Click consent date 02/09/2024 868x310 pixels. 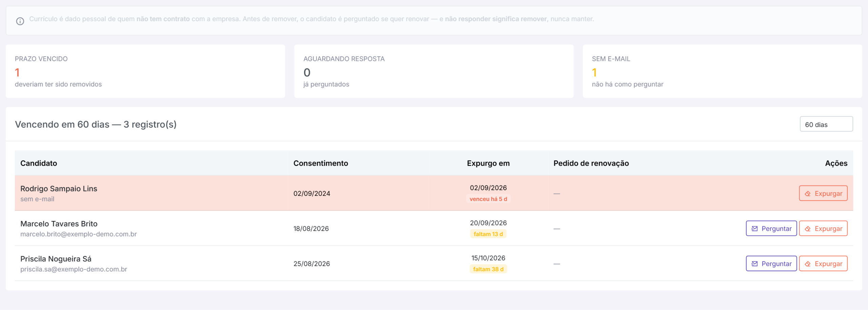[312, 193]
